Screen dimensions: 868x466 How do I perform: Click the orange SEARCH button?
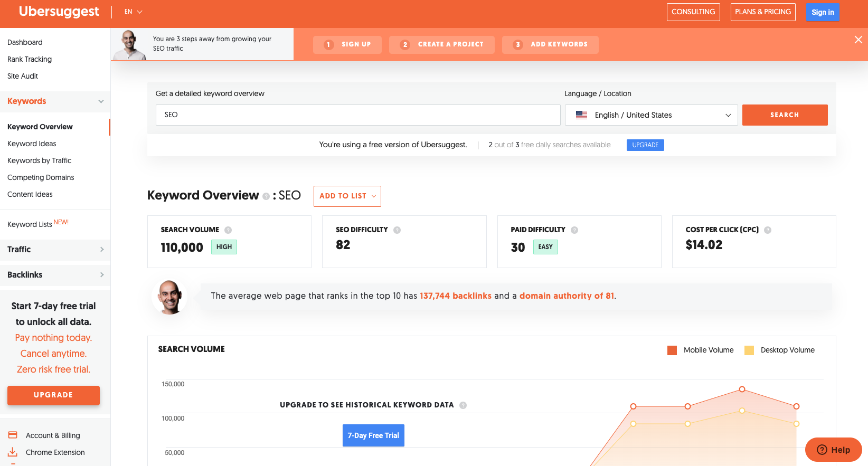[x=785, y=115]
